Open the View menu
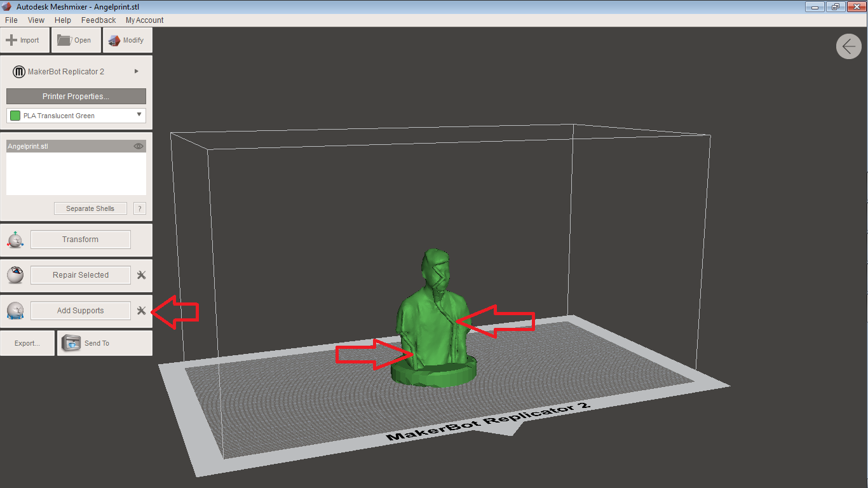Viewport: 868px width, 488px height. [x=36, y=20]
